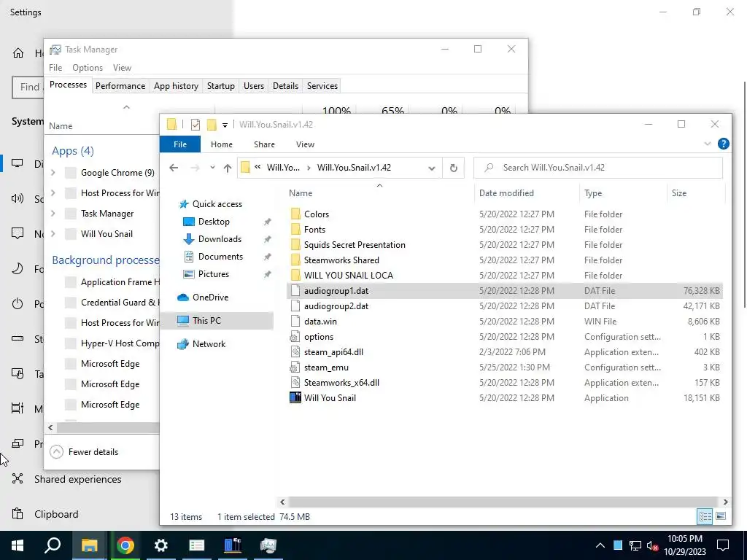The width and height of the screenshot is (747, 560).
Task: Select Downloads in Quick access
Action: click(220, 239)
